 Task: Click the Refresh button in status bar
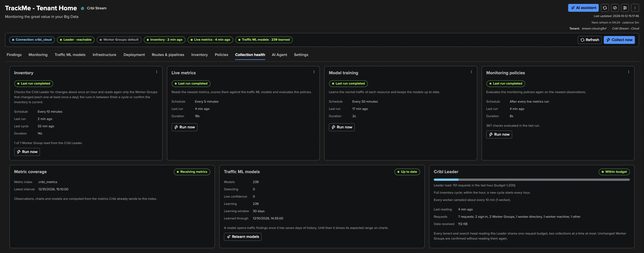pyautogui.click(x=590, y=40)
